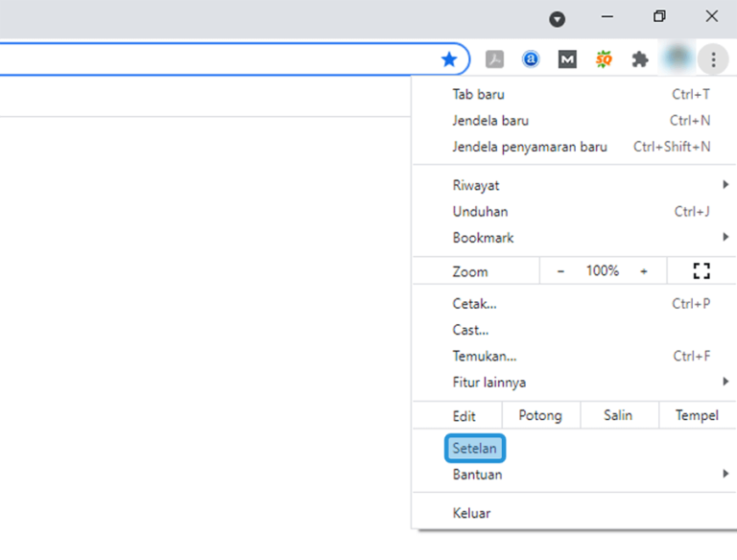737x560 pixels.
Task: Click the bookmark star icon
Action: coord(449,59)
